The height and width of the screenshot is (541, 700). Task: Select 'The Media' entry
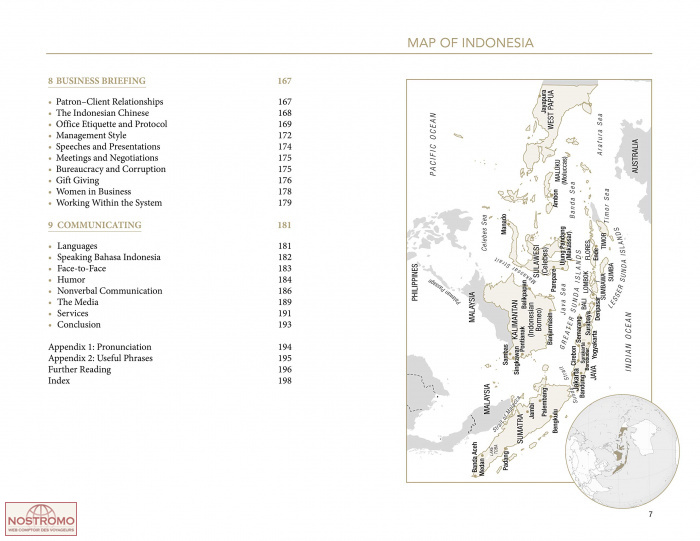(x=78, y=302)
